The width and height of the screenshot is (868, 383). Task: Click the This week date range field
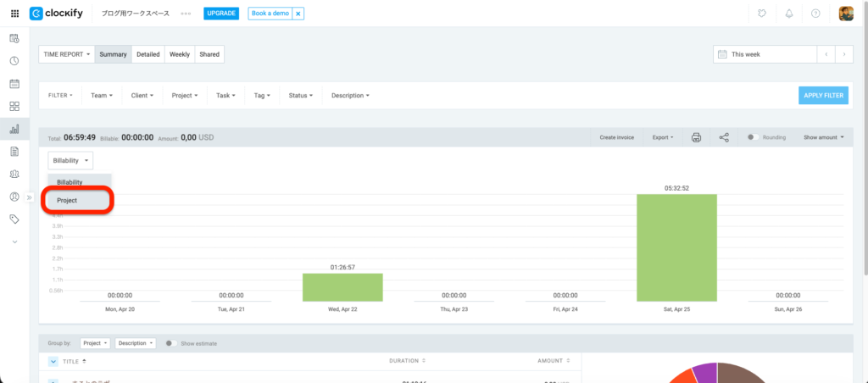coord(763,54)
